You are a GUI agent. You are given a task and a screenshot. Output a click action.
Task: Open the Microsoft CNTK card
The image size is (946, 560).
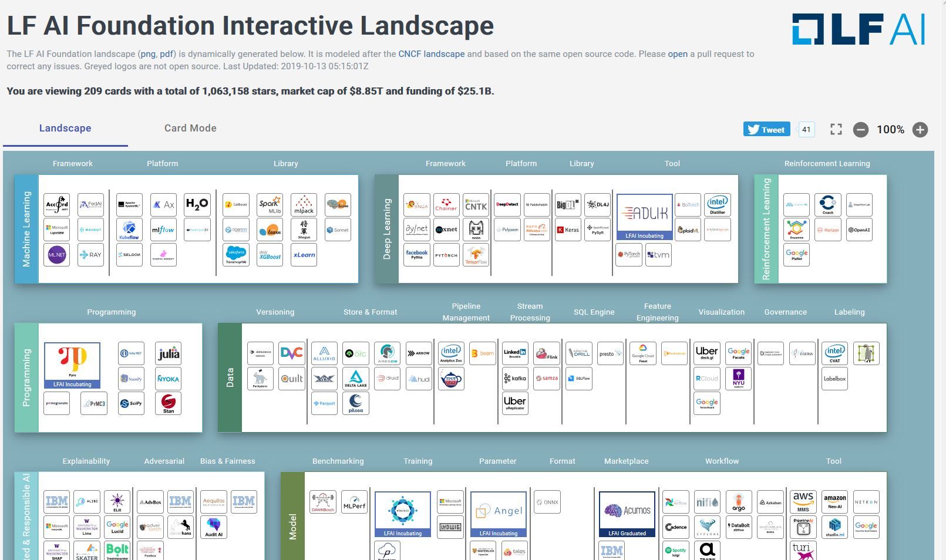click(x=476, y=205)
